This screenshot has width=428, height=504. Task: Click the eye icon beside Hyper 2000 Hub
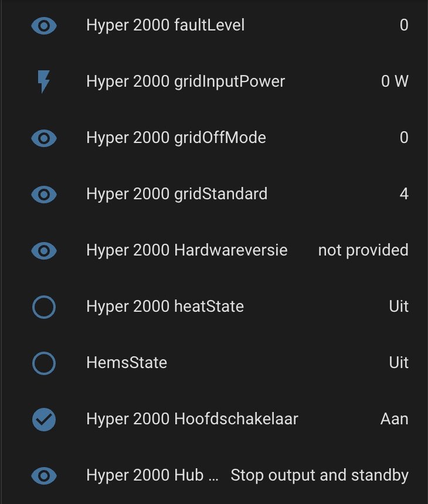44,476
